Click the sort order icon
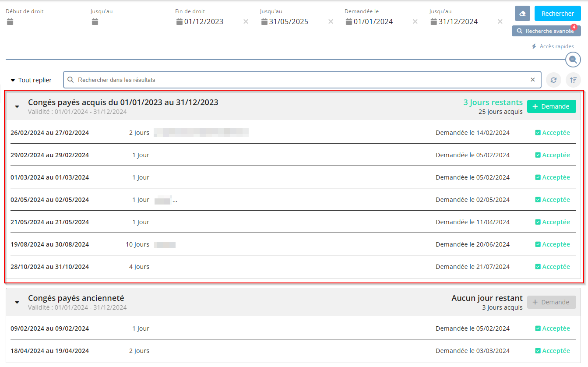The image size is (588, 367). (573, 80)
